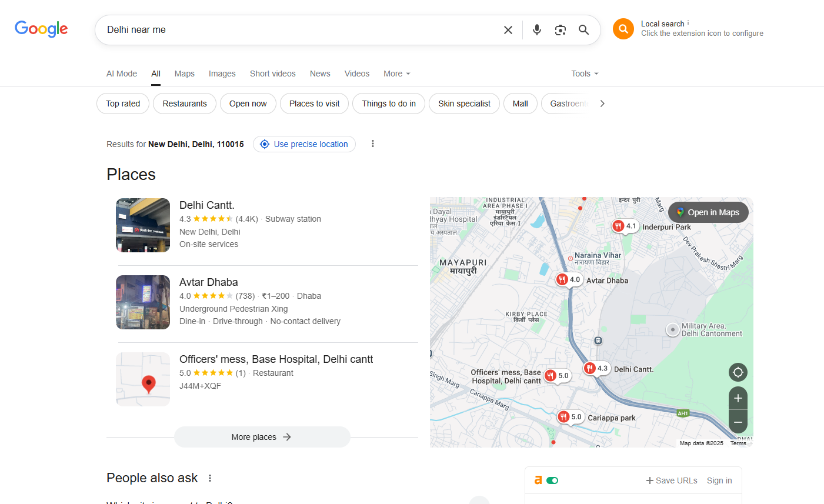Screen dimensions: 824x504
Task: Zoom in on the map
Action: coord(738,398)
